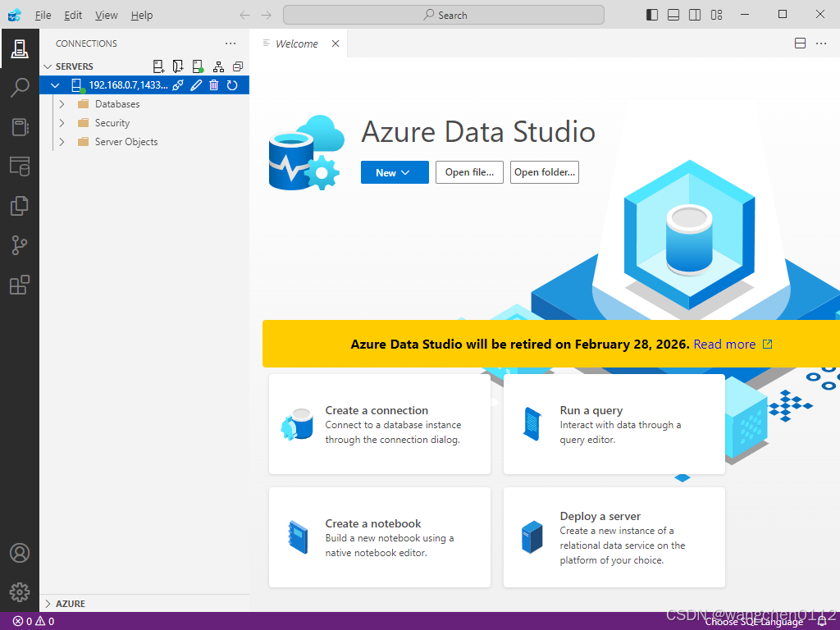
Task: Open the database Explorer icon in activity bar
Action: tap(20, 167)
